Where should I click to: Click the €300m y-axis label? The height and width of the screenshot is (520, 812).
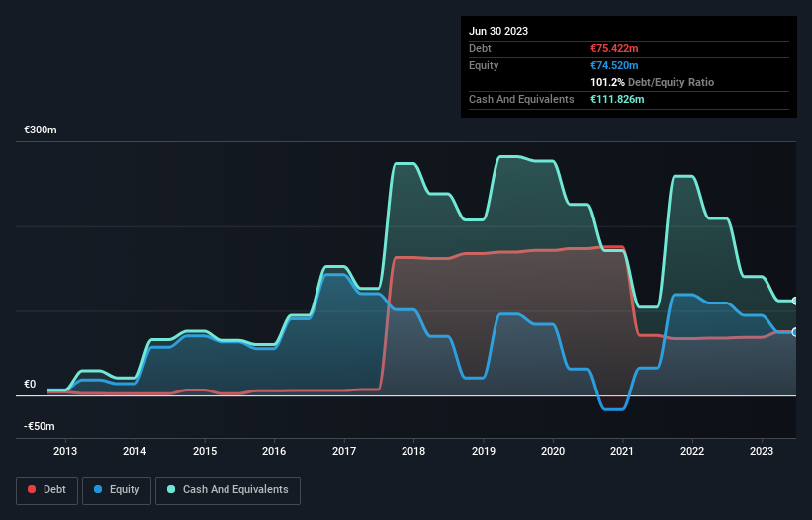click(43, 130)
